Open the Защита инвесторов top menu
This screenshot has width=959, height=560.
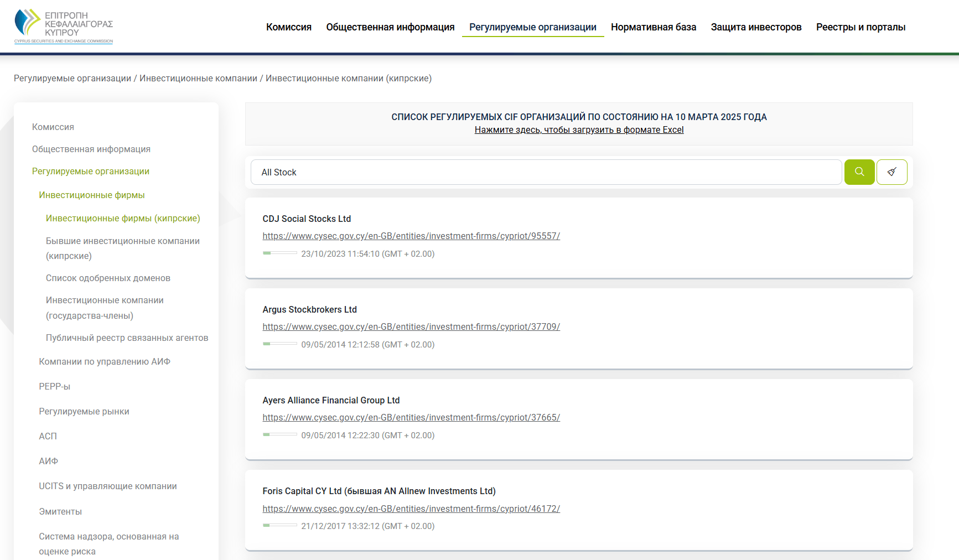(x=756, y=27)
